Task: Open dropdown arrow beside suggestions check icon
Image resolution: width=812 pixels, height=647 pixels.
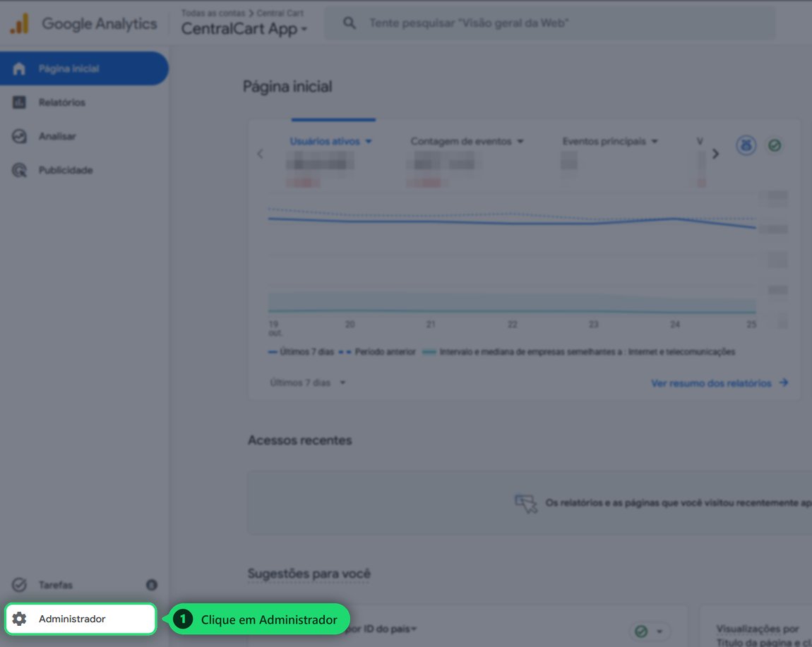Action: click(x=659, y=631)
